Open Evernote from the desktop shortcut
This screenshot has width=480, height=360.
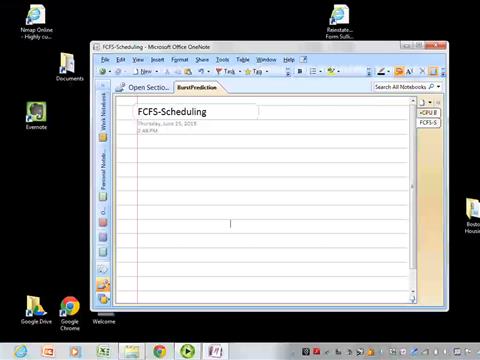tap(36, 116)
